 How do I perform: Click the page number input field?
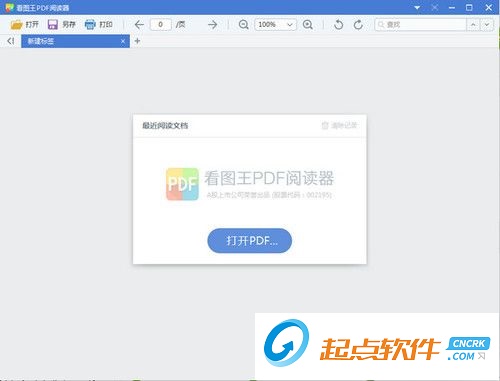coord(161,24)
